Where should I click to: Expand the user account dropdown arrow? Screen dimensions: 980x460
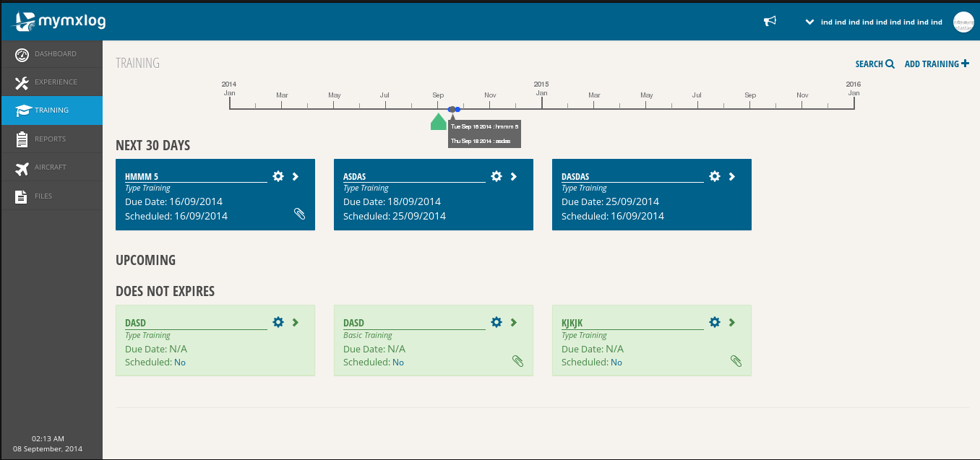809,22
